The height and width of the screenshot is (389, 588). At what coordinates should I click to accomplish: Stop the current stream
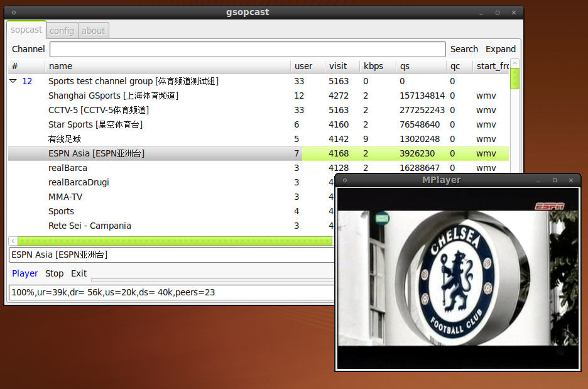click(55, 273)
